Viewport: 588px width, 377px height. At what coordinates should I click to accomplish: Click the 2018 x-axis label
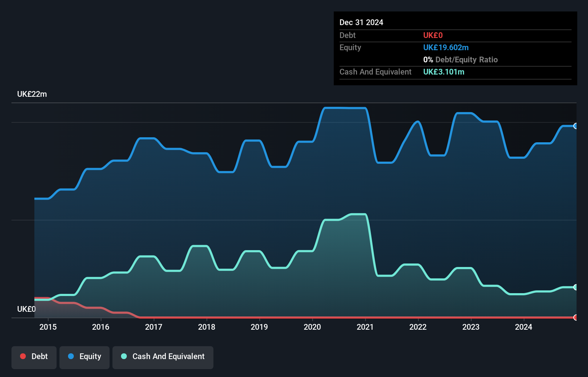pyautogui.click(x=207, y=327)
